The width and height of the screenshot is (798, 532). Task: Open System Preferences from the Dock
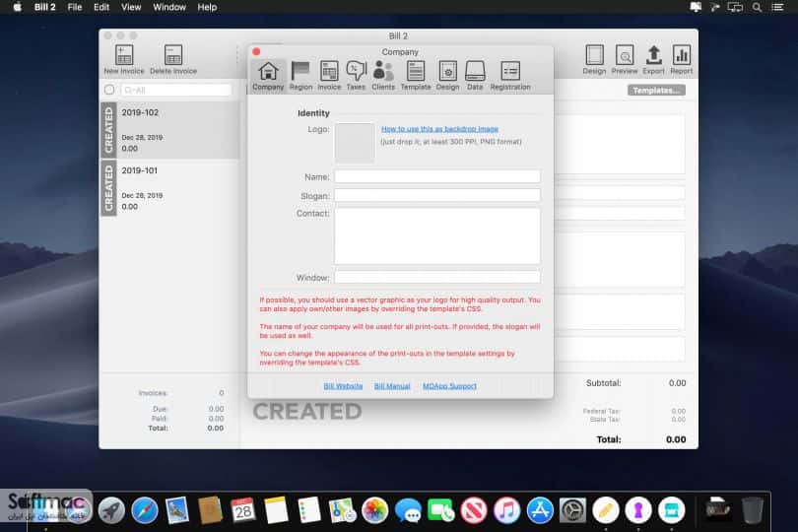[x=572, y=510]
